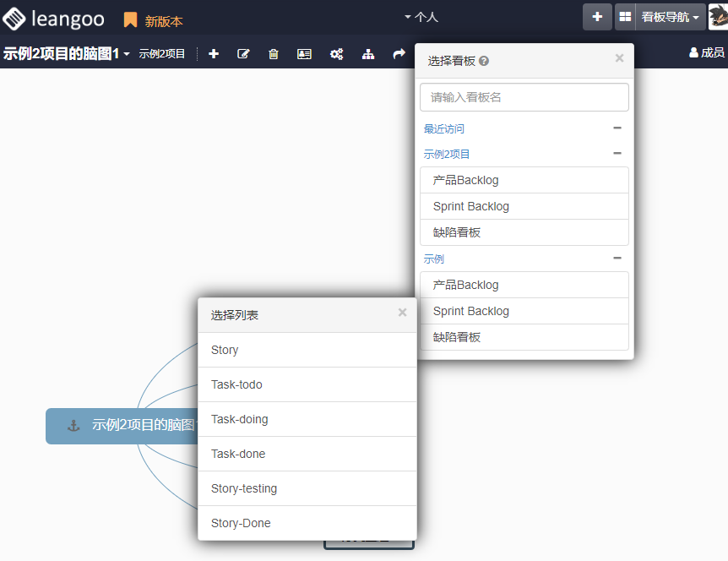The height and width of the screenshot is (561, 728).
Task: Open the 看板导航 dropdown
Action: (671, 17)
